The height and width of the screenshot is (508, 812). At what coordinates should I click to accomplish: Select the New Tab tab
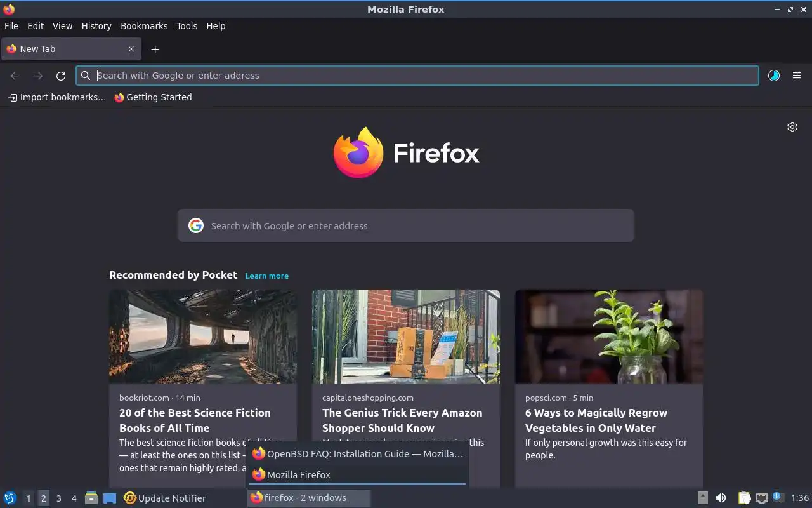tap(70, 49)
